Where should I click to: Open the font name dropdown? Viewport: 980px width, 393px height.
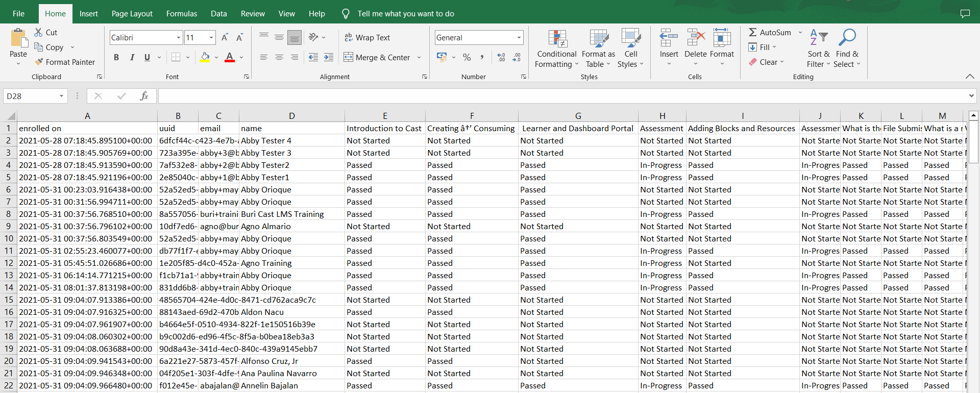pyautogui.click(x=179, y=37)
